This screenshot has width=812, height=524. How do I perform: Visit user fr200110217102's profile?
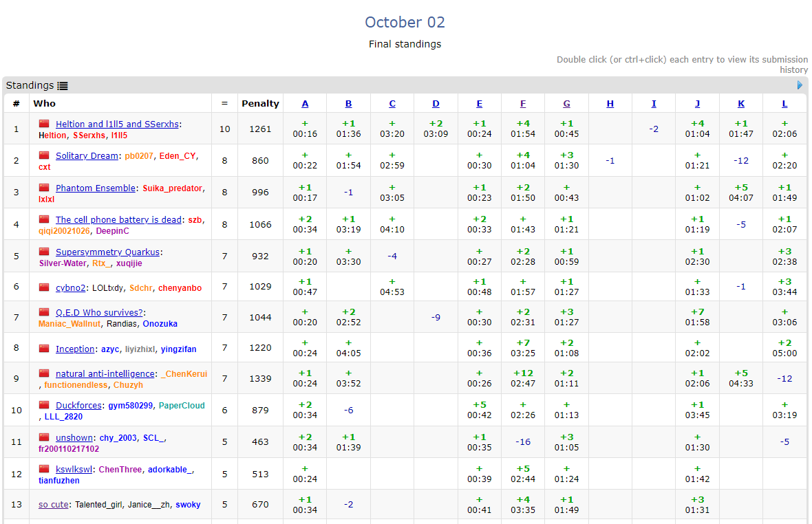pos(69,449)
